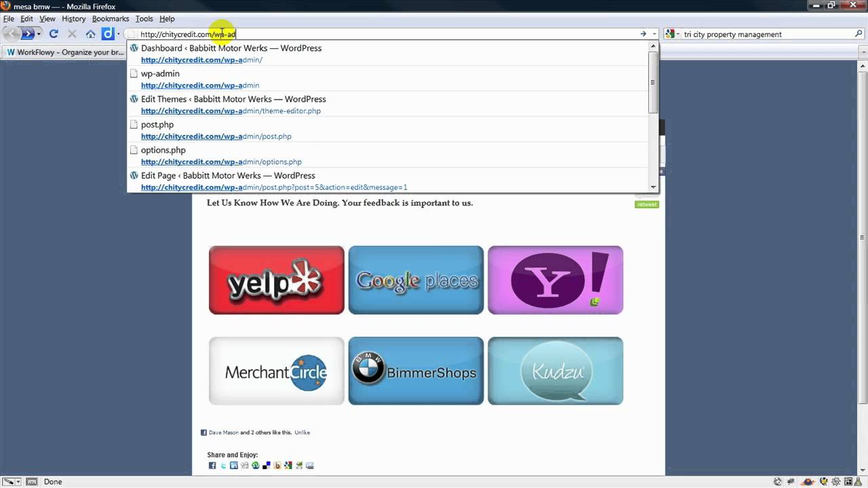Switch to the WorkFlowy tab
Screen dimensions: 868x488
pos(65,52)
